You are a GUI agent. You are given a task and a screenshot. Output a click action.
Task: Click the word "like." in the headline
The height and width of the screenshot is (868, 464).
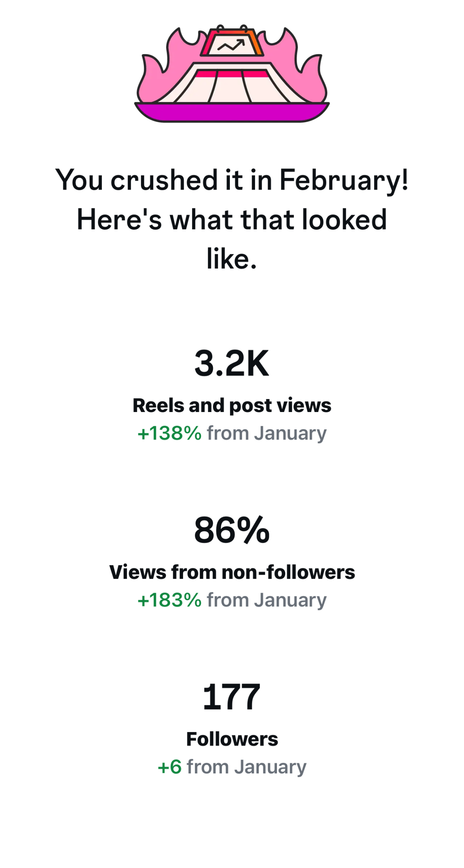pos(232,259)
